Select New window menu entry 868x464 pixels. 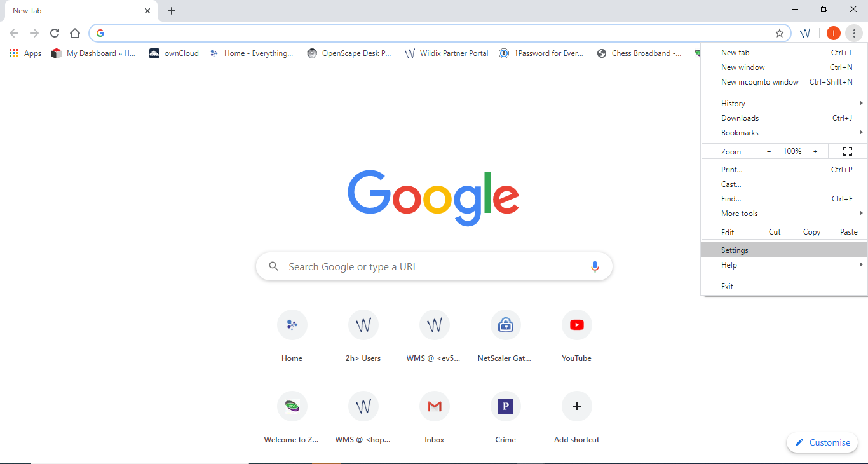point(784,67)
